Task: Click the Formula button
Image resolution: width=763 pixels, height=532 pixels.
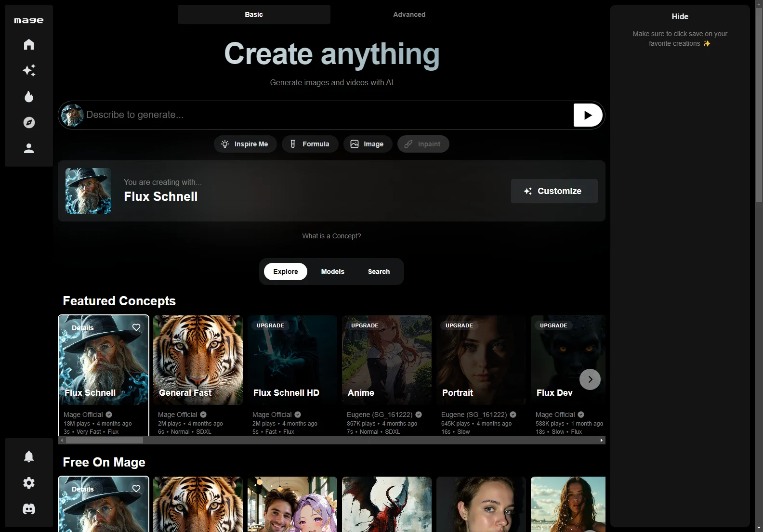Action: coord(310,144)
